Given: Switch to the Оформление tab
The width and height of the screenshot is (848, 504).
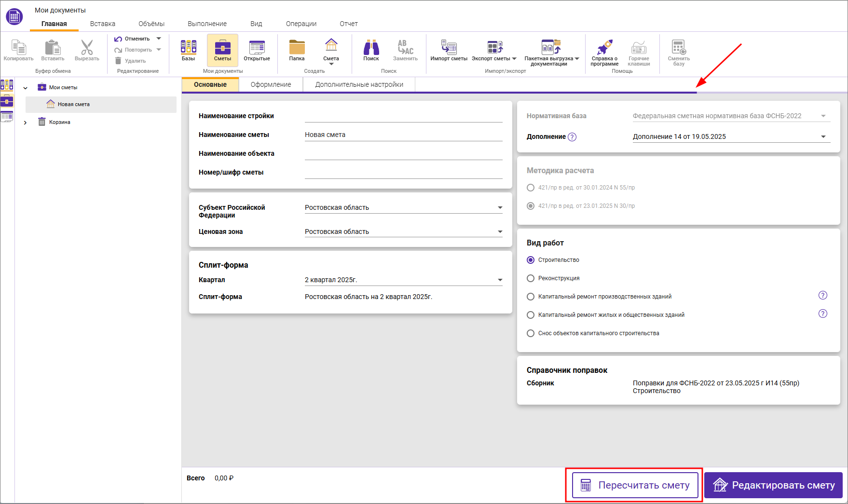Looking at the screenshot, I should 271,84.
